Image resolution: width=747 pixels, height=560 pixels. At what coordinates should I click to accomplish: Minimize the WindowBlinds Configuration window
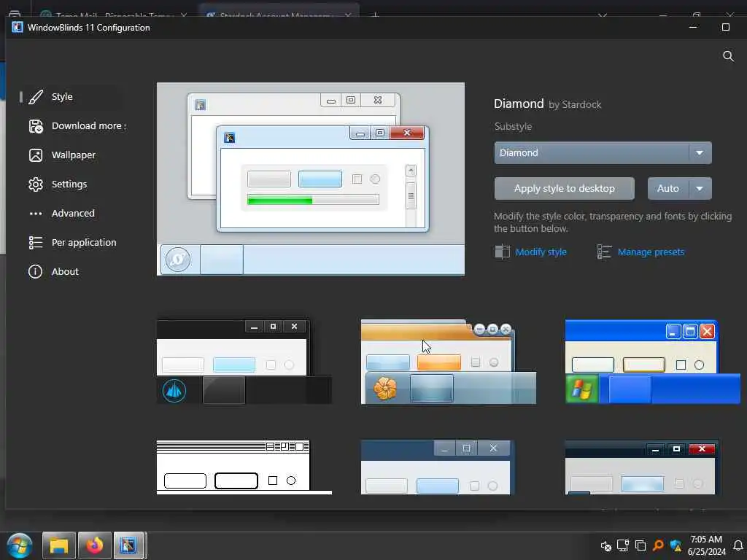(693, 27)
